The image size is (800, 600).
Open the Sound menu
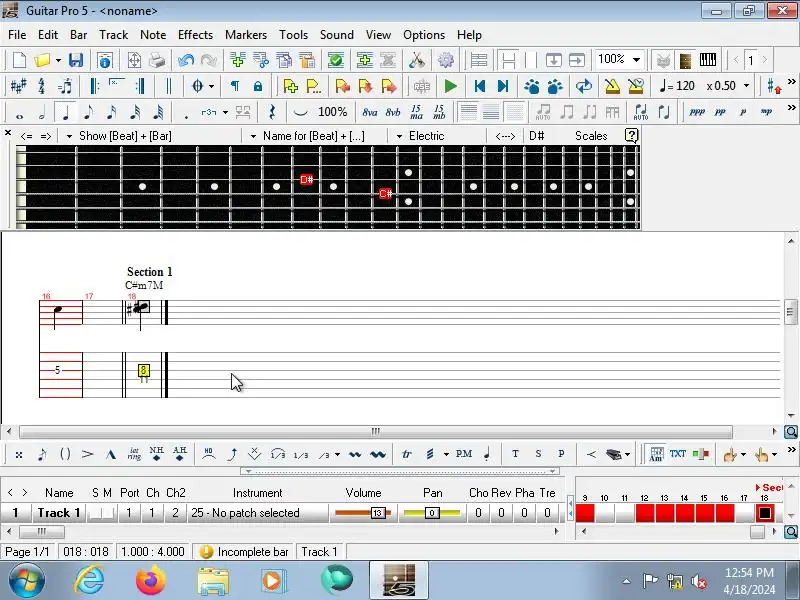pos(336,35)
